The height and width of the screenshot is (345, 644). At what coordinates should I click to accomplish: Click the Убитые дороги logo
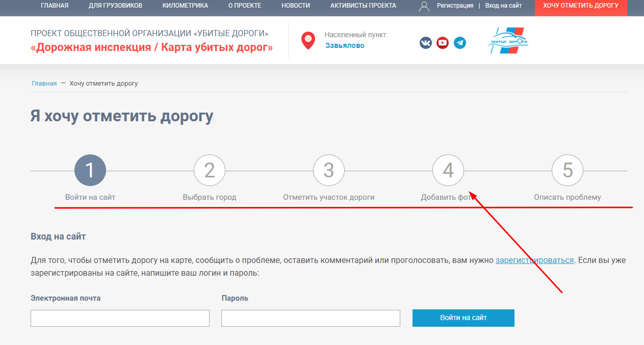coord(508,41)
